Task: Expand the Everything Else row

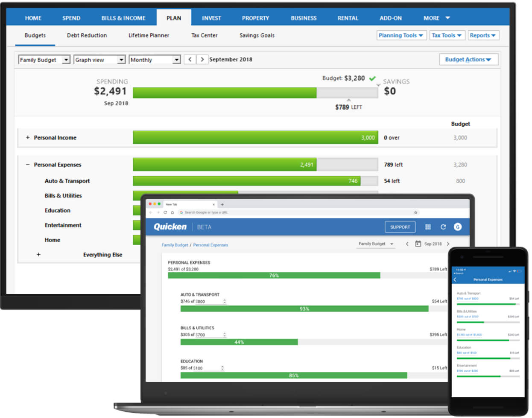Action: click(38, 254)
